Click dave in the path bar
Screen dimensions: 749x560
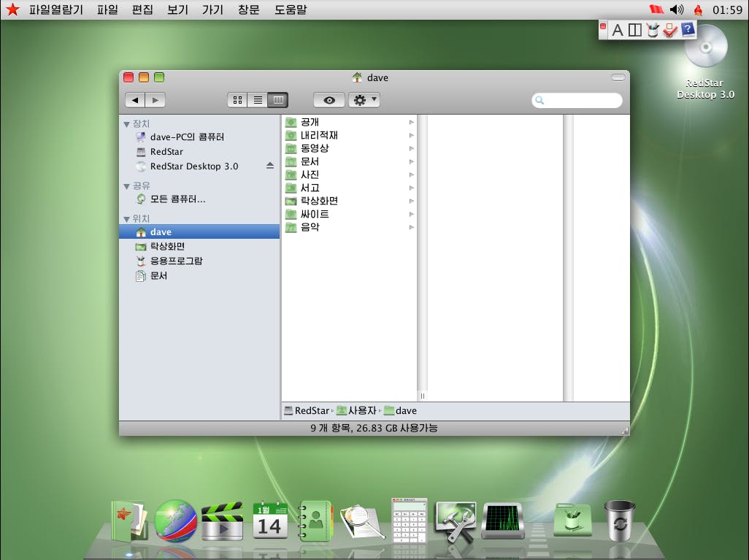pos(400,411)
